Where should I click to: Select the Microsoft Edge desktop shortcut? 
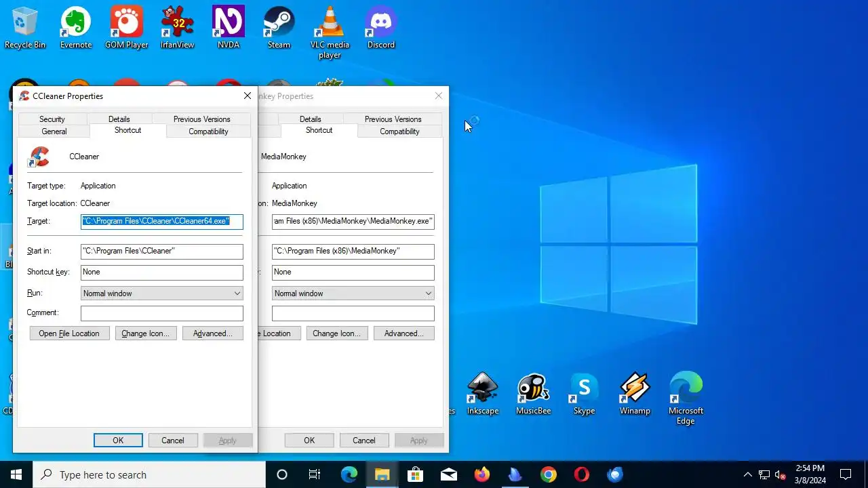tap(686, 399)
